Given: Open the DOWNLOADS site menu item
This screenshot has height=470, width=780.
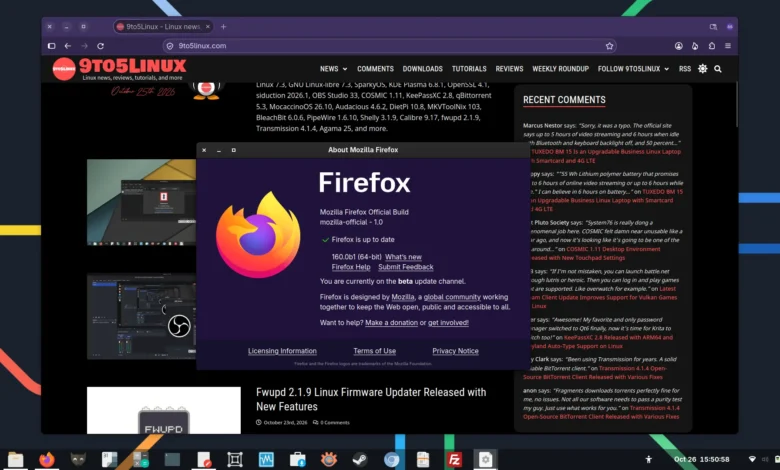Looking at the screenshot, I should 422,69.
